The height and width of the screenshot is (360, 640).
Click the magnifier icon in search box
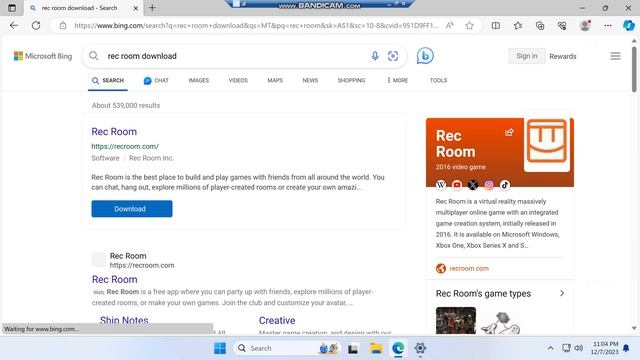[x=94, y=56]
